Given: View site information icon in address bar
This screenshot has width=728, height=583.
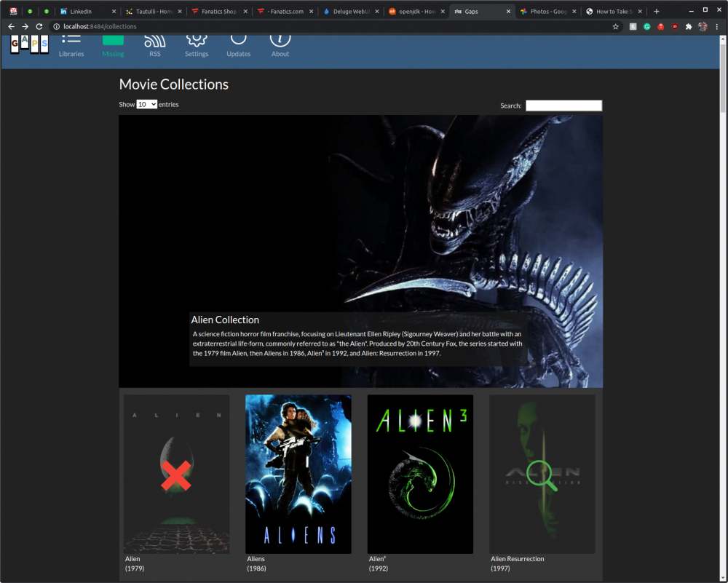Looking at the screenshot, I should pos(56,26).
